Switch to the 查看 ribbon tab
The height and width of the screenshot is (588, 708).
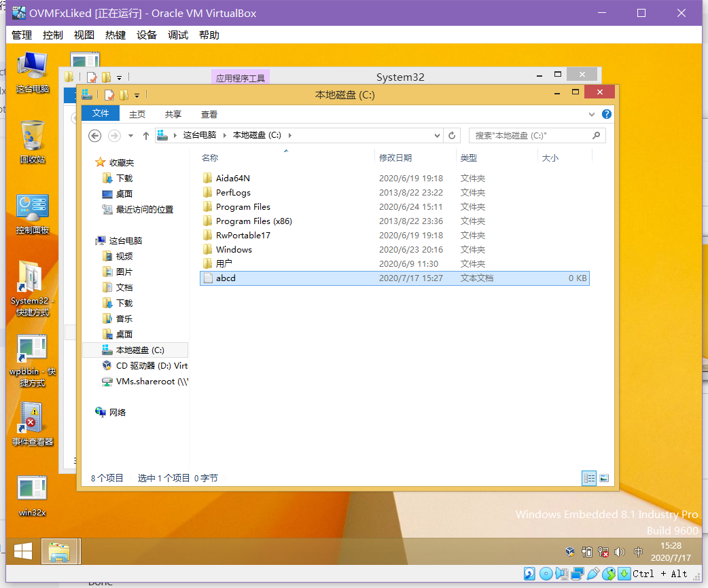209,114
